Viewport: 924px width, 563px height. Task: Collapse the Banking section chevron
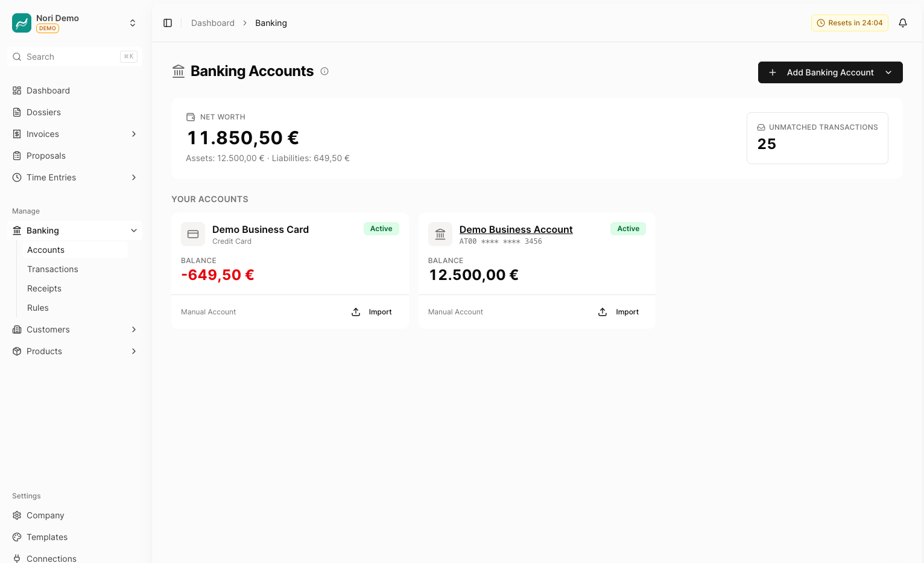coord(134,231)
